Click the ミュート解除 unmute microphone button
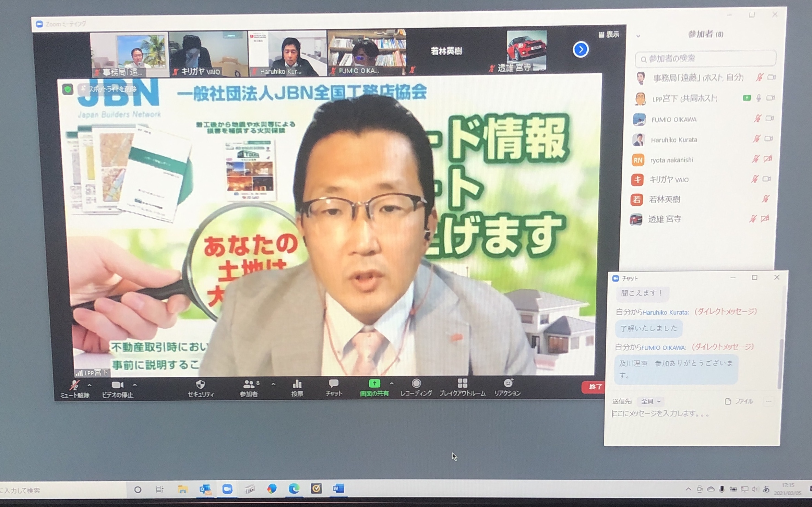Image resolution: width=812 pixels, height=507 pixels. tap(74, 389)
